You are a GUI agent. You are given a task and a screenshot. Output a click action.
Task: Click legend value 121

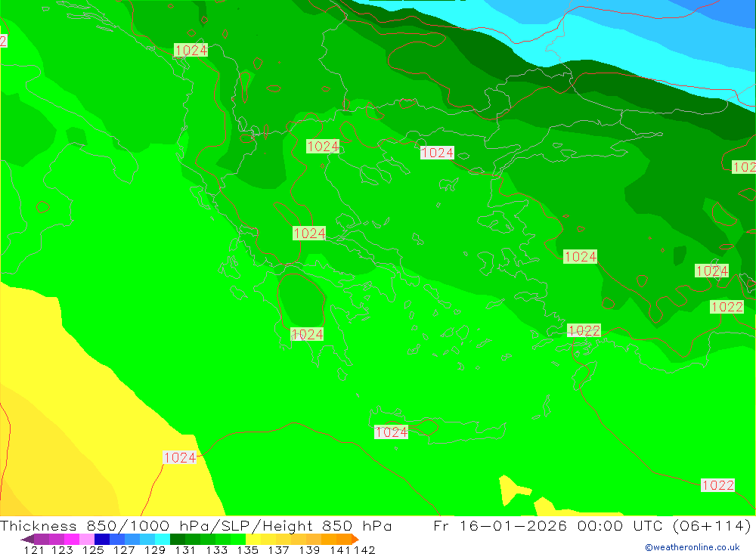click(34, 549)
